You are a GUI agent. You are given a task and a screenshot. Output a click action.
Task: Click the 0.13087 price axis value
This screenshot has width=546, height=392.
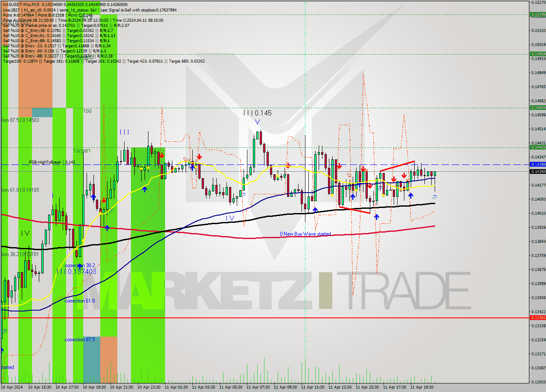coord(538,368)
